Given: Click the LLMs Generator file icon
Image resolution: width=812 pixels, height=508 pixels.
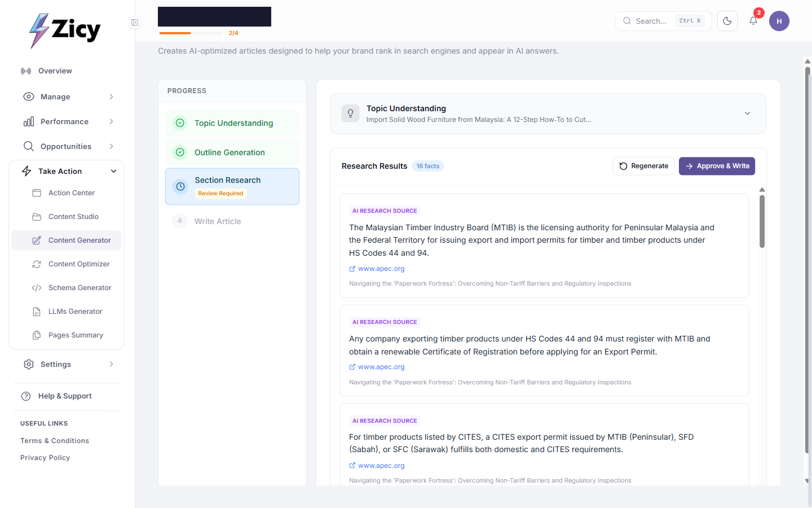Looking at the screenshot, I should (37, 312).
